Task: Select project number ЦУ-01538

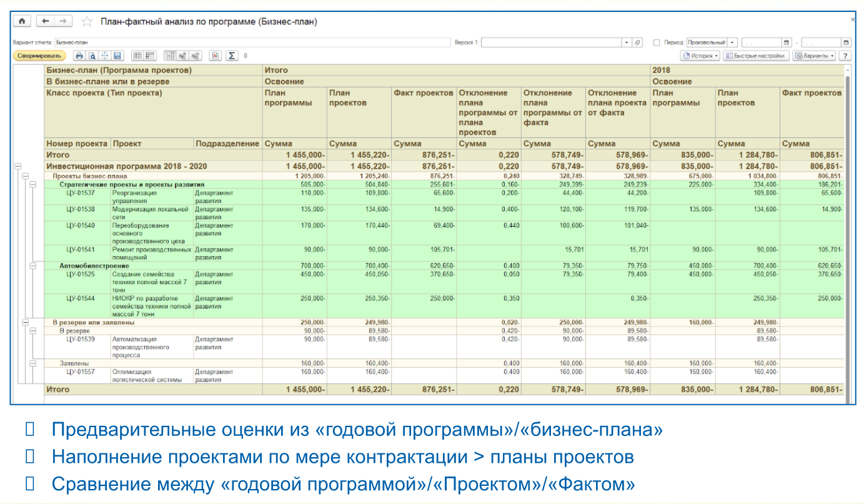Action: point(80,209)
